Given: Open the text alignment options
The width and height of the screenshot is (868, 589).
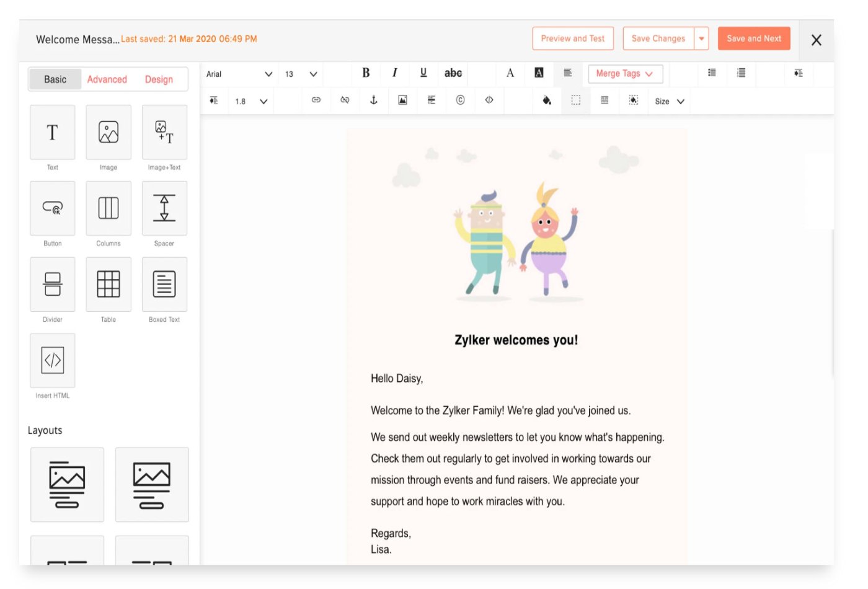Looking at the screenshot, I should tap(568, 73).
